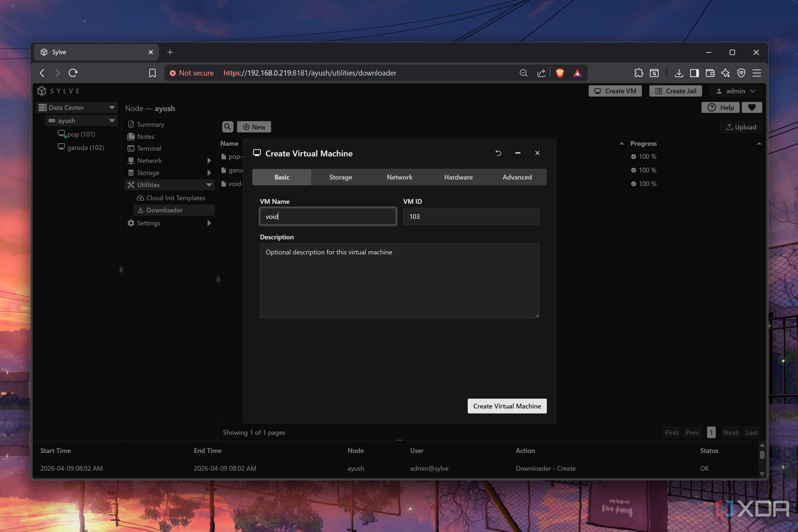Open the browser downloads icon
The width and height of the screenshot is (798, 532).
pyautogui.click(x=679, y=73)
